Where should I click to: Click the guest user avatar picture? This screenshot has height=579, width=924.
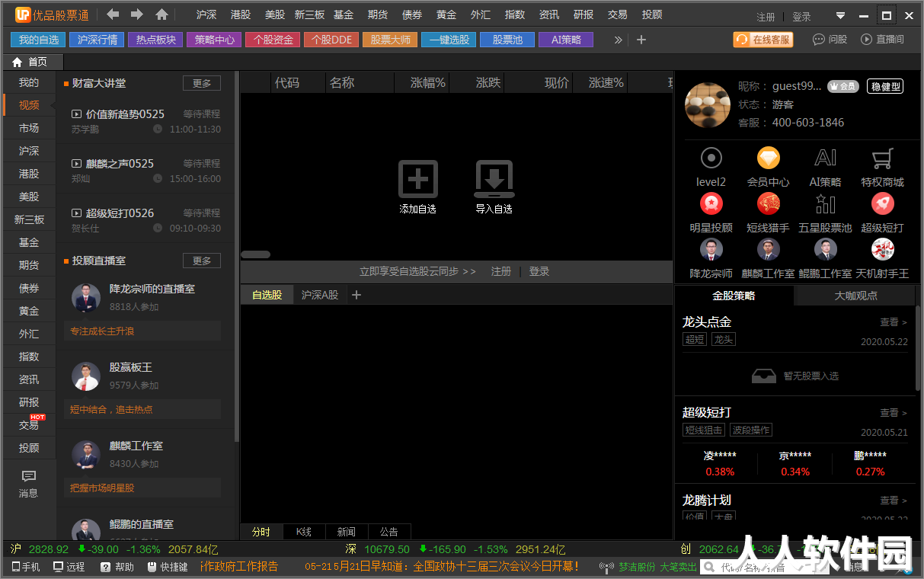708,105
